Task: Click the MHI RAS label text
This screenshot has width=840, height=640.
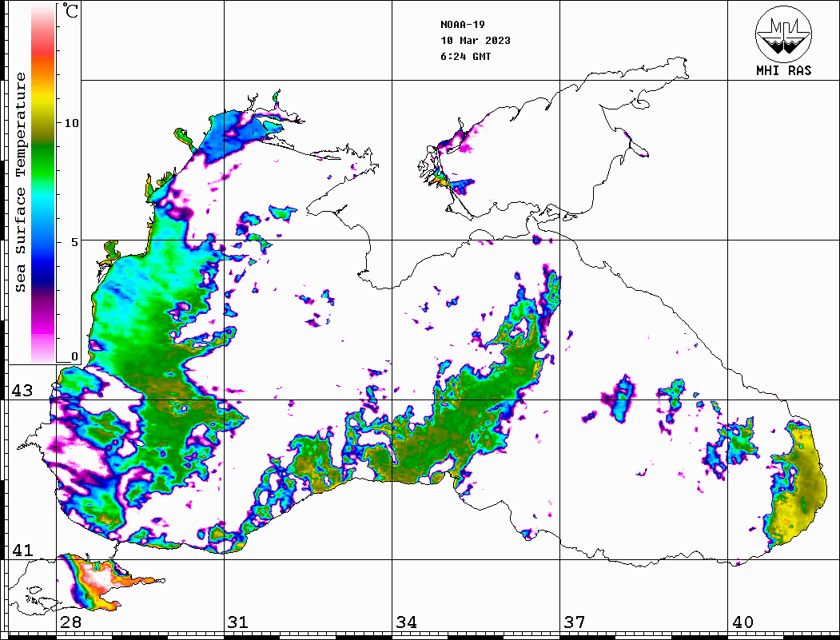Action: [x=784, y=70]
